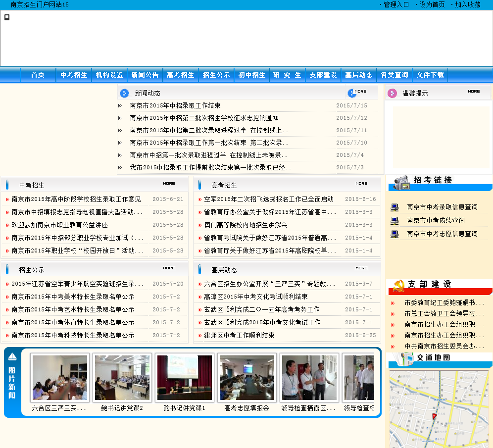
Task: Click the red location marker on the map
Action: [x=434, y=416]
